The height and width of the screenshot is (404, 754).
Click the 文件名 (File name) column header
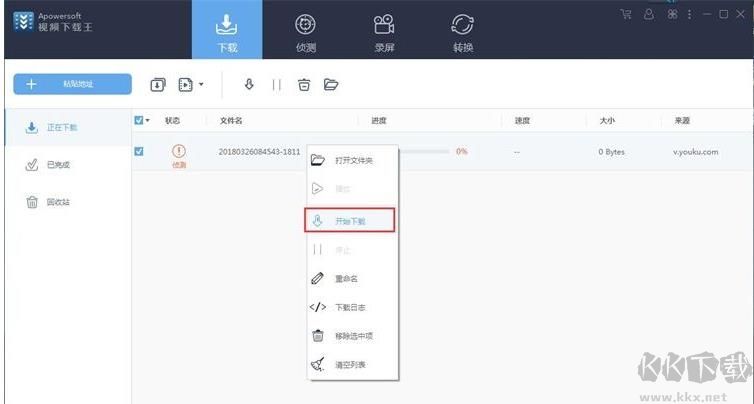(x=231, y=121)
